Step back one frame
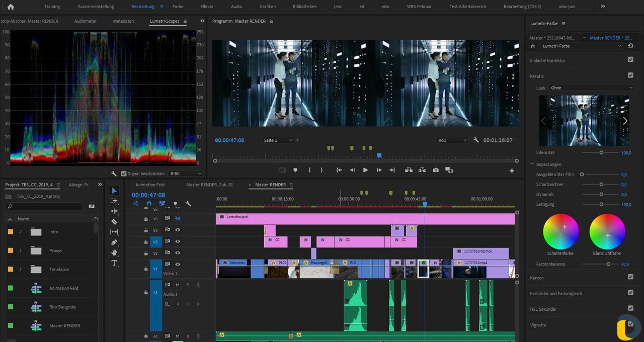This screenshot has width=644, height=342. 352,170
